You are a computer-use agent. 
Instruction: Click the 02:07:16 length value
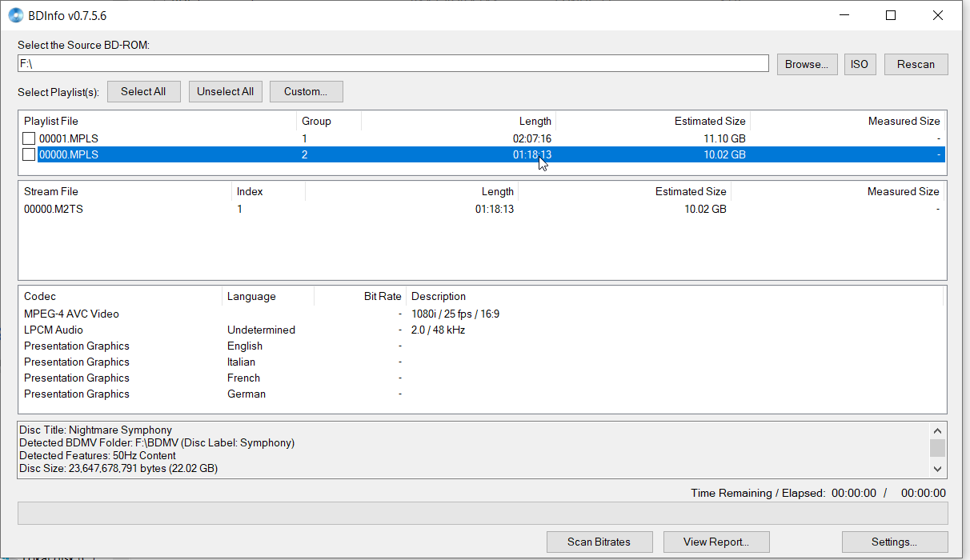(532, 138)
